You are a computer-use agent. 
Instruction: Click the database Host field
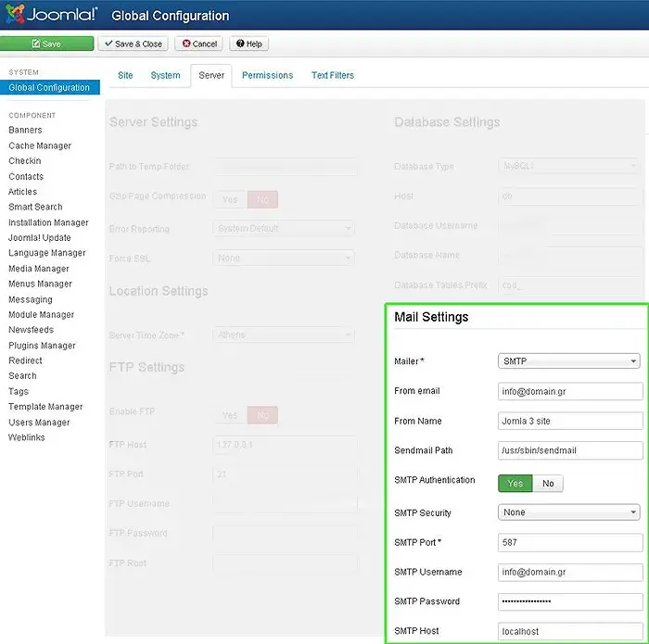(x=570, y=196)
